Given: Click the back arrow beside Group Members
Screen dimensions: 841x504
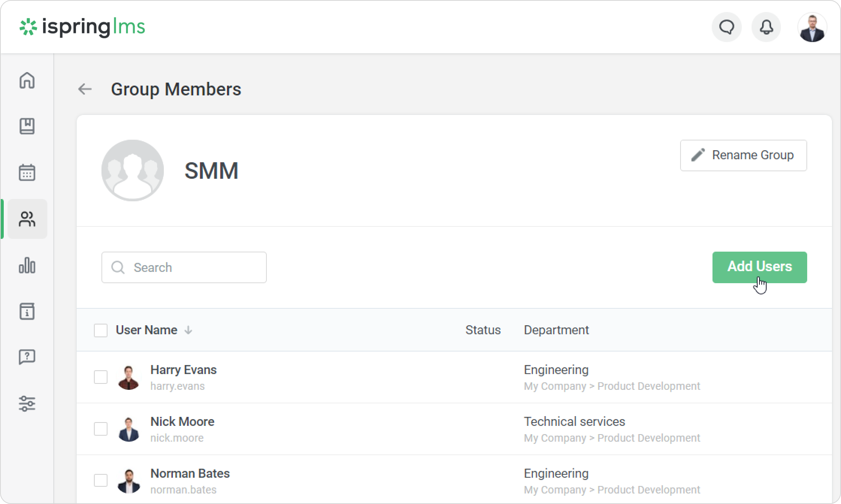Looking at the screenshot, I should click(x=85, y=89).
